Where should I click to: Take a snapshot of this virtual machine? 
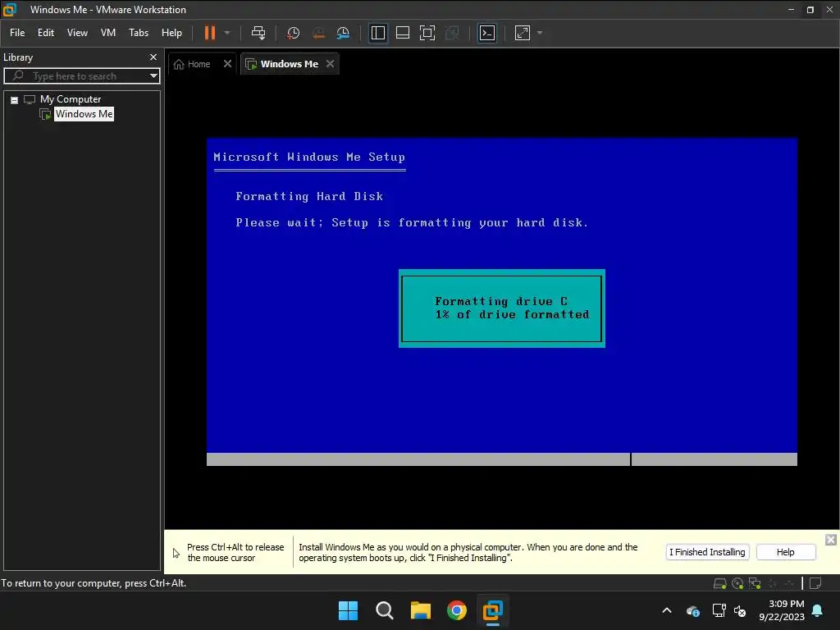[x=293, y=33]
